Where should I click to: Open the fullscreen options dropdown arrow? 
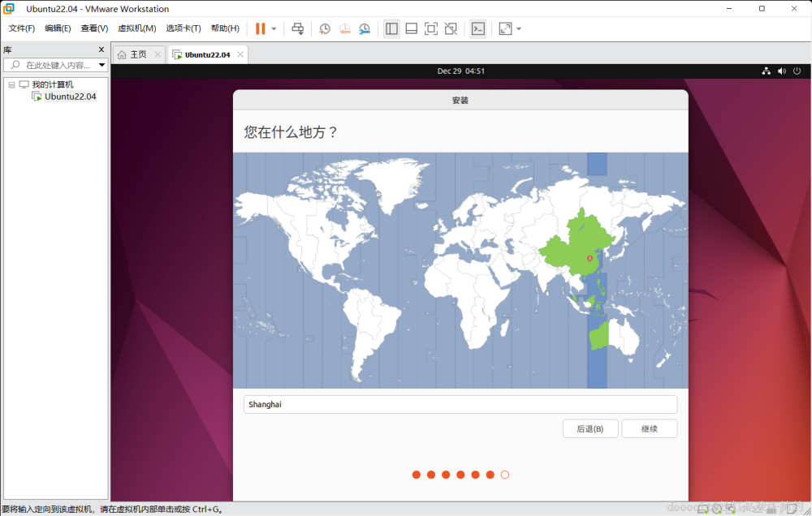tap(520, 28)
